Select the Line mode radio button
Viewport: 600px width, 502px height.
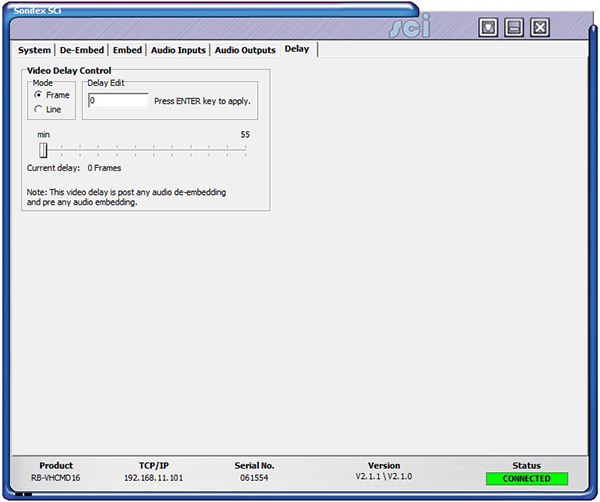point(38,109)
